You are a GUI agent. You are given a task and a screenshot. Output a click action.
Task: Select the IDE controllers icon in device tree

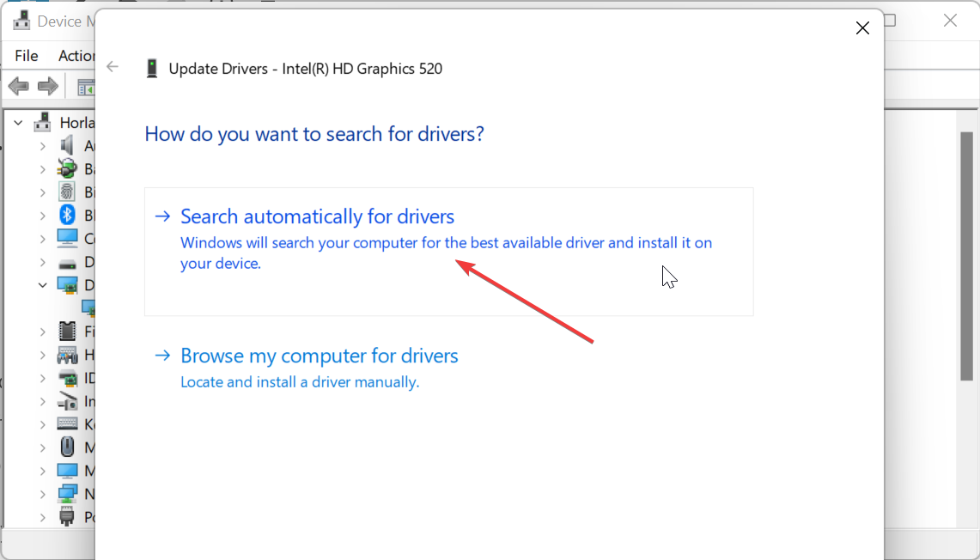click(x=67, y=378)
